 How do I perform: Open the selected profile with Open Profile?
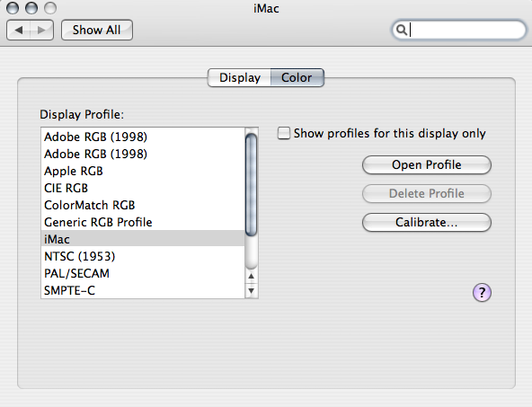tap(427, 164)
